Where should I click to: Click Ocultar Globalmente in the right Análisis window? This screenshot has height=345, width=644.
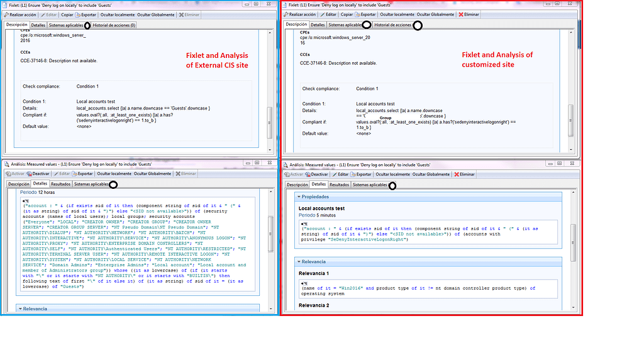[x=431, y=174]
